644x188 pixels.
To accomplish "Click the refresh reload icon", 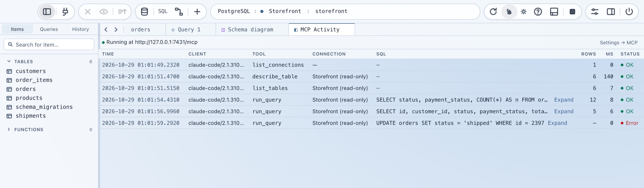I will (493, 11).
